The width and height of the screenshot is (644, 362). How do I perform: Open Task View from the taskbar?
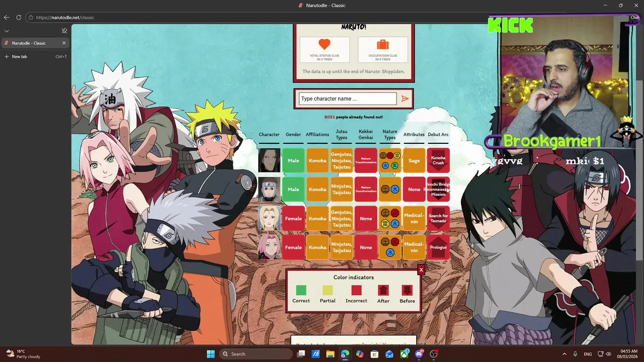click(x=301, y=354)
